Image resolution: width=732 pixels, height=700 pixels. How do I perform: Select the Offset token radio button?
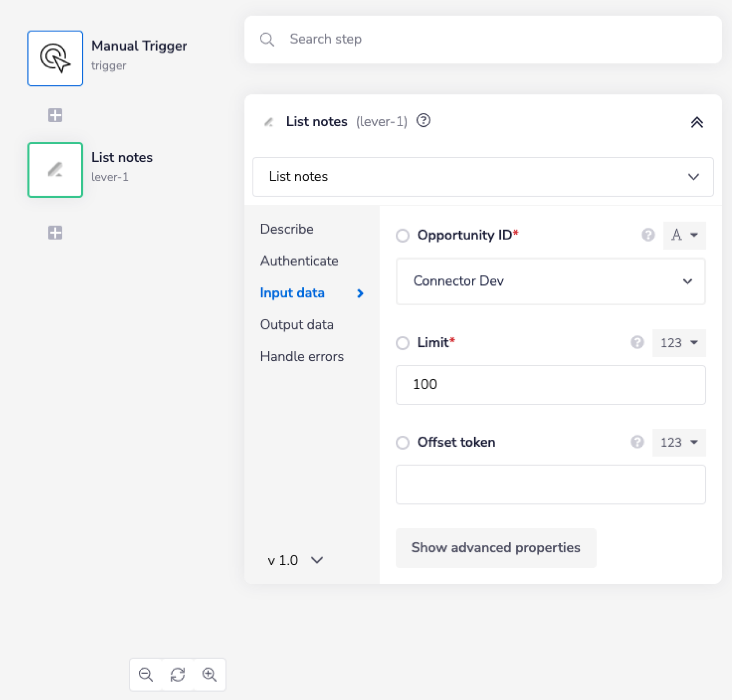coord(403,443)
